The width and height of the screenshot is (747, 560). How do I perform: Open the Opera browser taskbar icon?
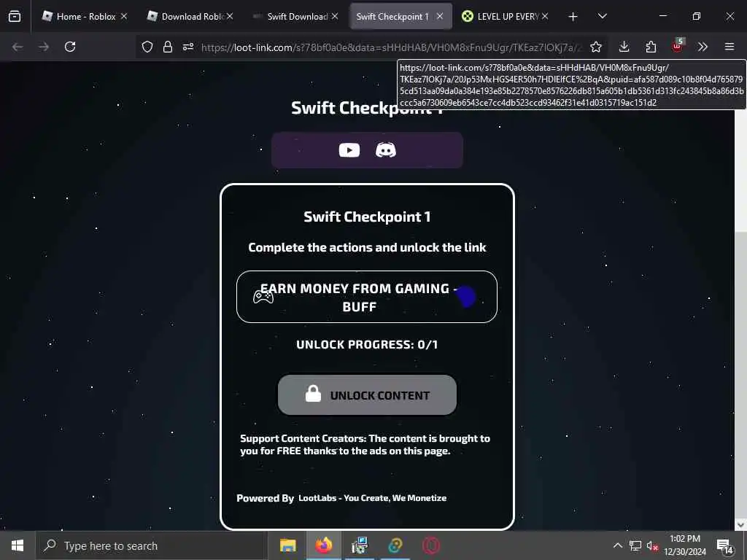pyautogui.click(x=430, y=545)
